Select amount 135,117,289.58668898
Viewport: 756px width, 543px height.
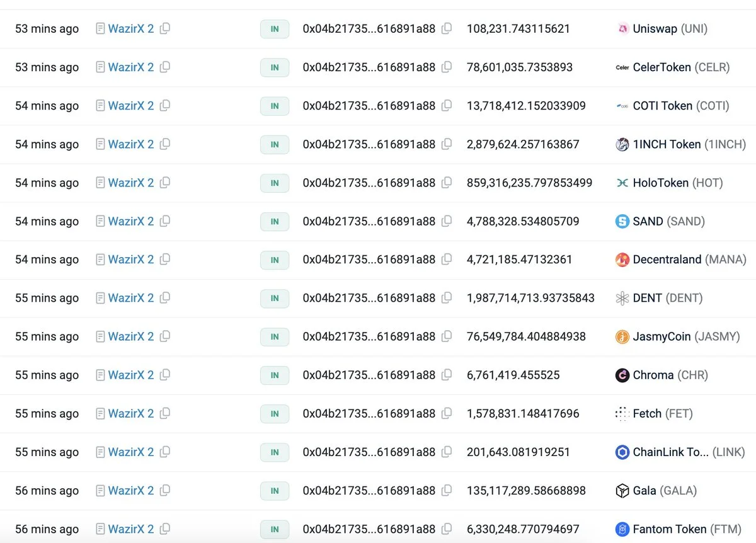click(527, 489)
